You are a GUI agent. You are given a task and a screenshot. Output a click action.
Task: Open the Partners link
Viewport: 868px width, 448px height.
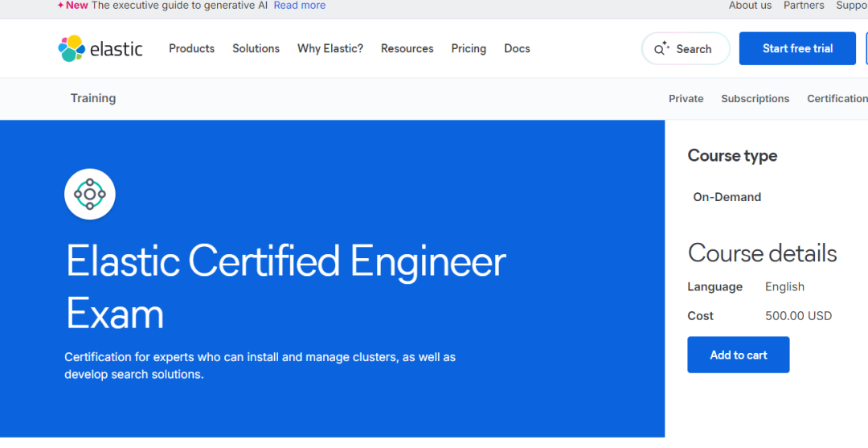pos(804,6)
